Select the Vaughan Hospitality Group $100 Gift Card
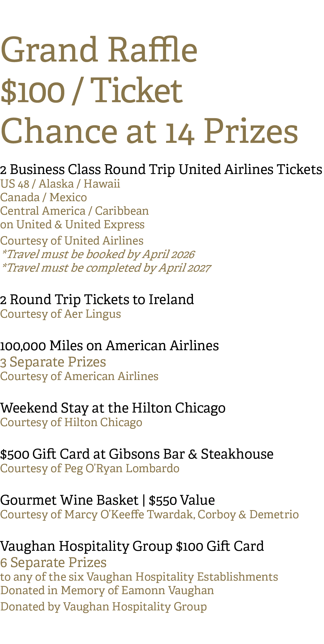This screenshot has width=324, height=644. tap(132, 546)
